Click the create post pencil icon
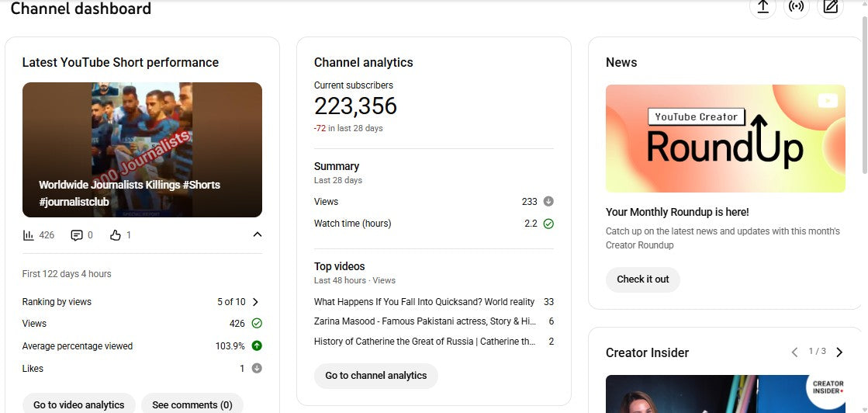The width and height of the screenshot is (868, 413). click(830, 7)
